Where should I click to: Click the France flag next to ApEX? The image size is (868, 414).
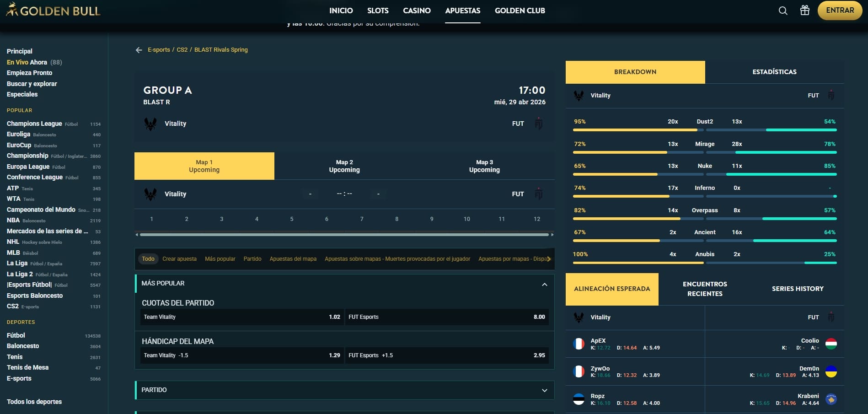pos(578,344)
